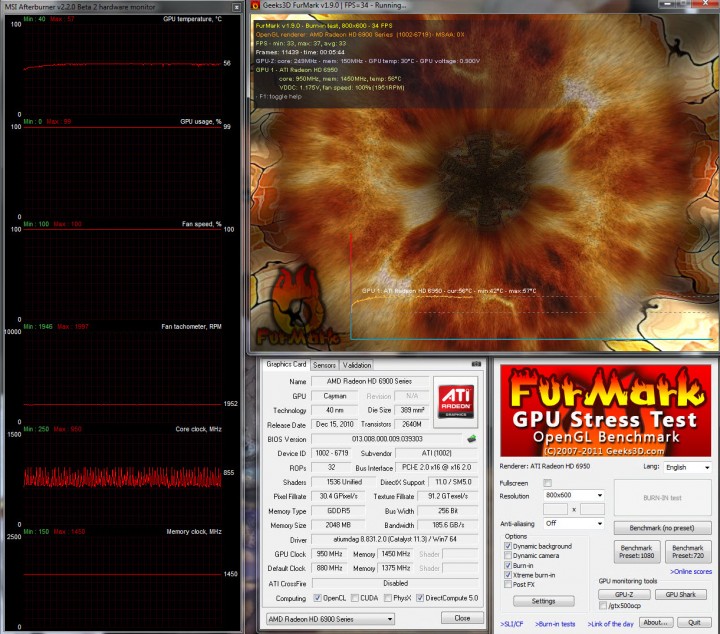The height and width of the screenshot is (634, 720).
Task: Open the Validation tab in GPU-Z
Action: click(x=357, y=365)
